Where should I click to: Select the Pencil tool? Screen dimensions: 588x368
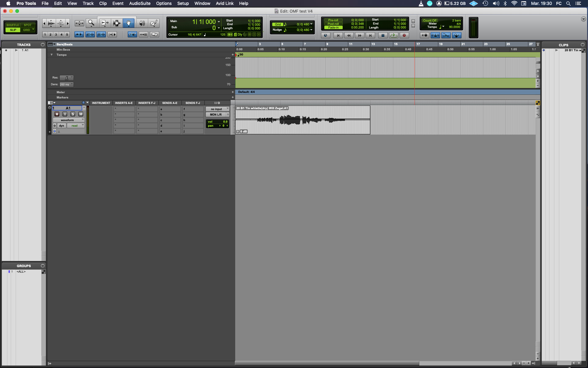[x=154, y=23]
